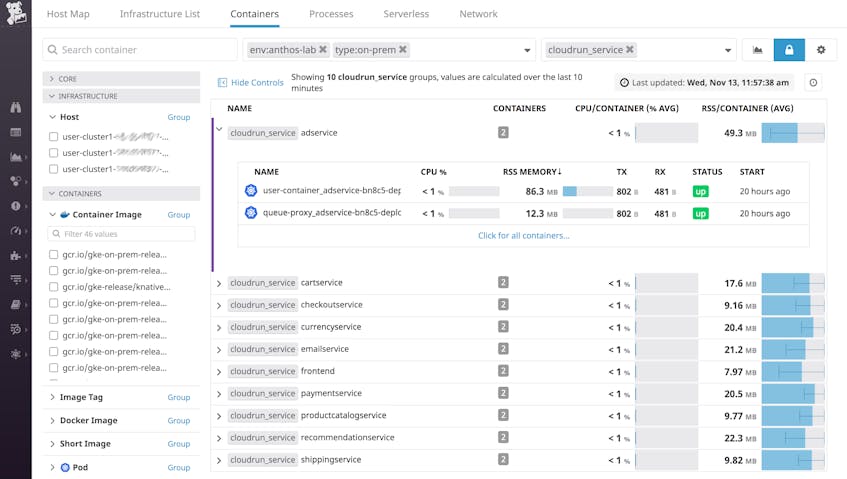Click the magnifier icon in Search container
The image size is (847, 479).
point(52,50)
